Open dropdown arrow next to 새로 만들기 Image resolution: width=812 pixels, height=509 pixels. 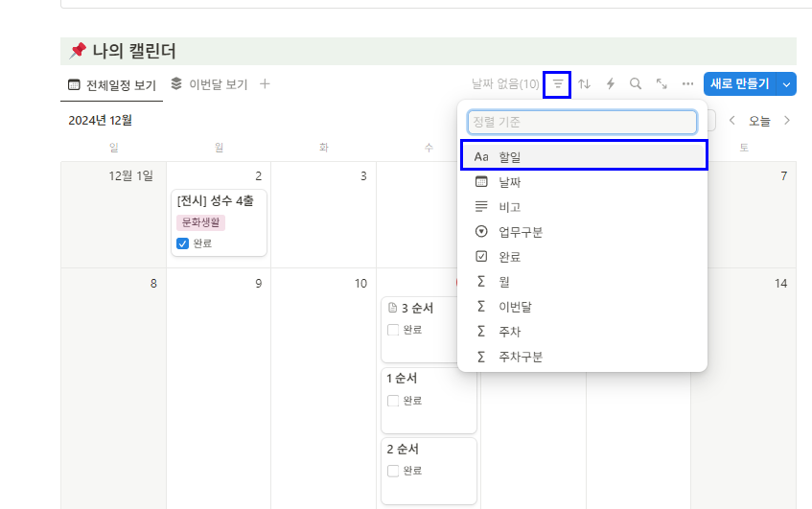pyautogui.click(x=786, y=84)
